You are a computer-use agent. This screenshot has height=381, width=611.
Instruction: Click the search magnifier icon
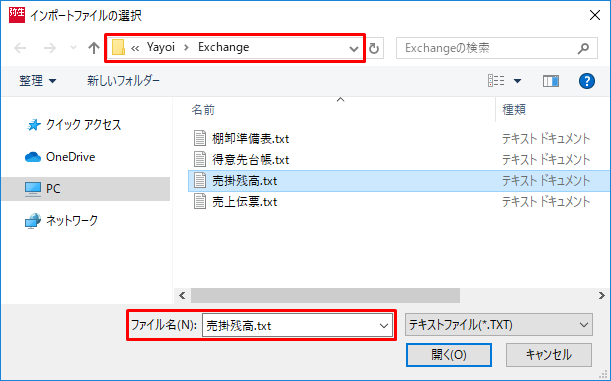coord(583,48)
